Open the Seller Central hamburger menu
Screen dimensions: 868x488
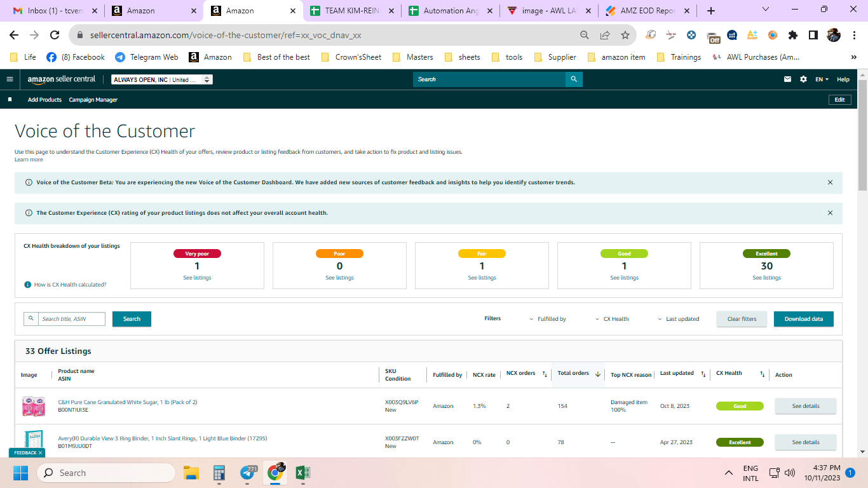pyautogui.click(x=10, y=79)
